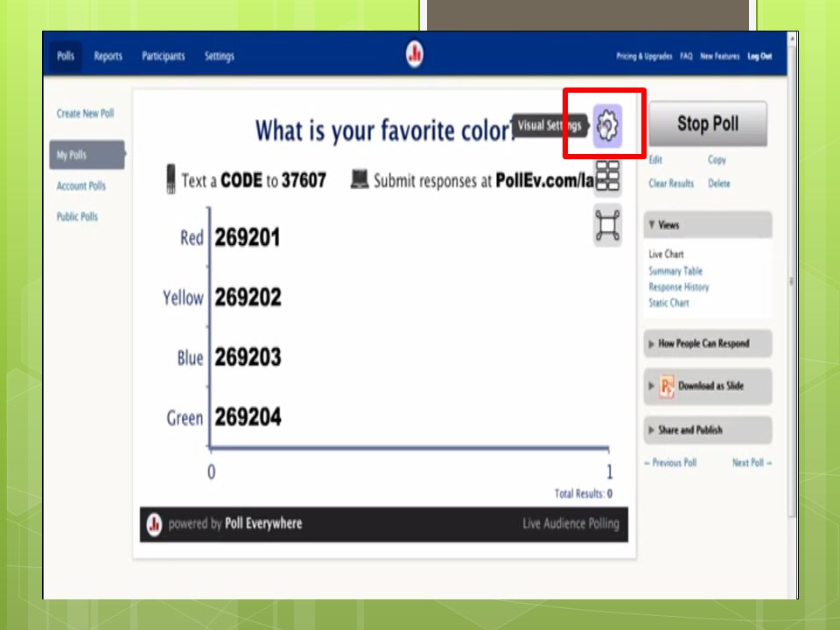
Task: Click the Poll Everywhere logo in header
Action: (x=414, y=54)
